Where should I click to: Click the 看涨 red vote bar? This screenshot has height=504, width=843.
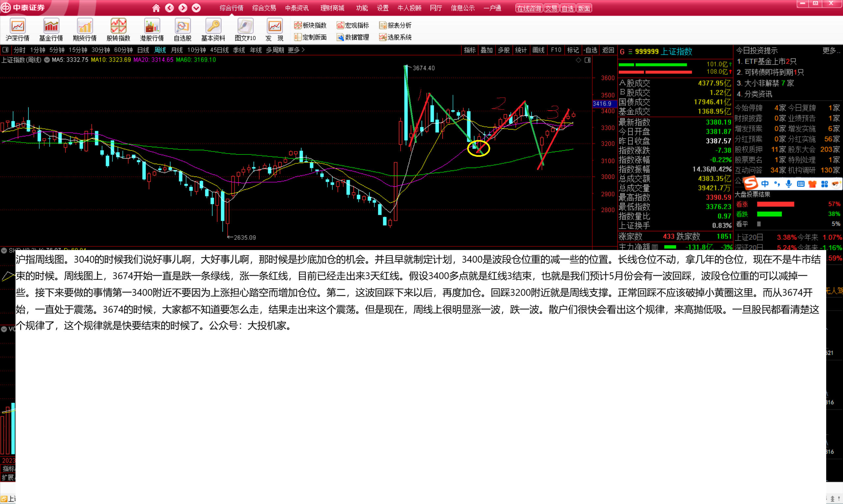(x=775, y=204)
